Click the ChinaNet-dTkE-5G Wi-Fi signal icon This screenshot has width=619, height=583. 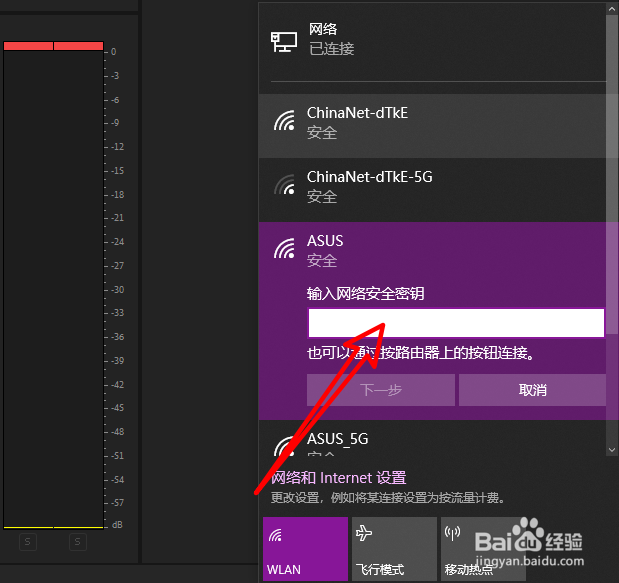(285, 184)
